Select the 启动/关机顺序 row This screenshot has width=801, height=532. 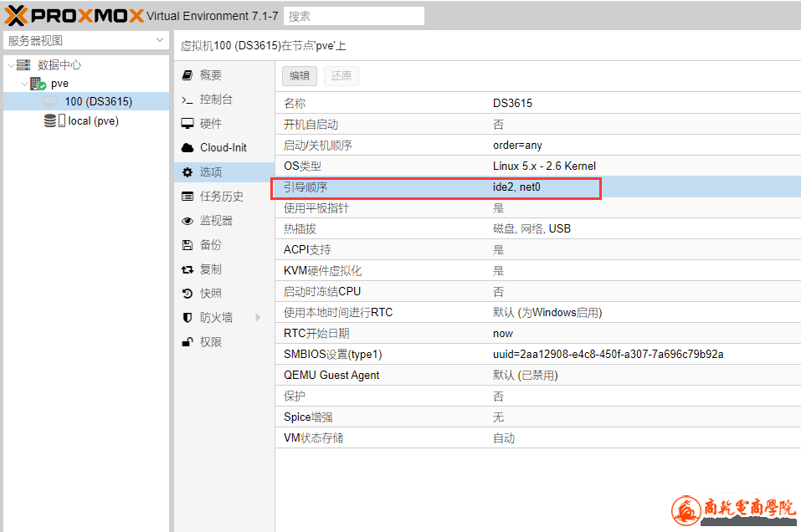click(x=538, y=145)
